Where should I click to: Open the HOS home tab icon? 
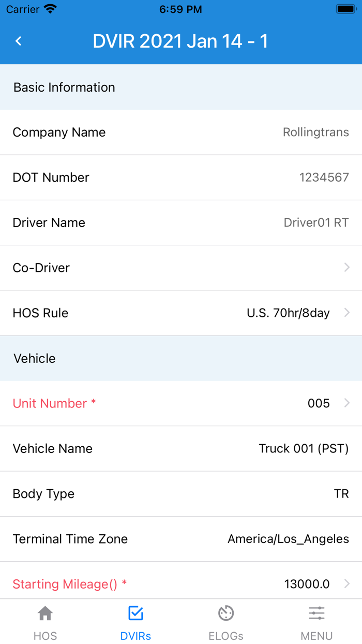click(45, 613)
